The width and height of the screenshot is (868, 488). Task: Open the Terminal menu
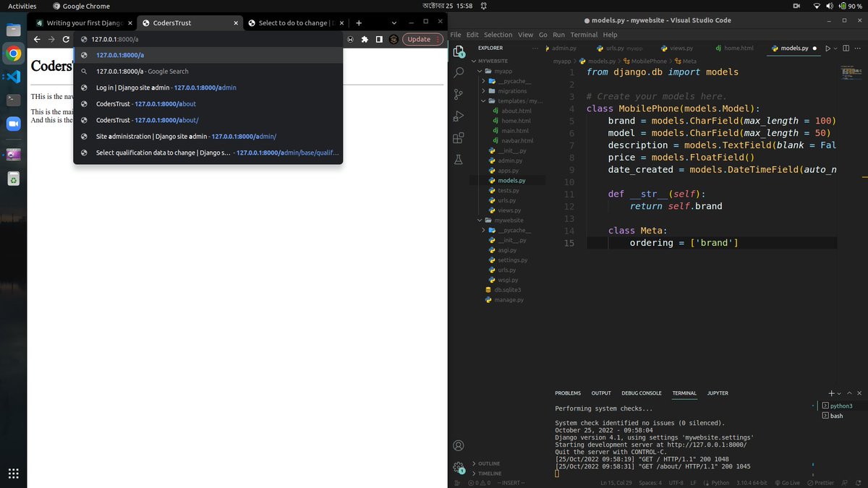click(x=583, y=34)
